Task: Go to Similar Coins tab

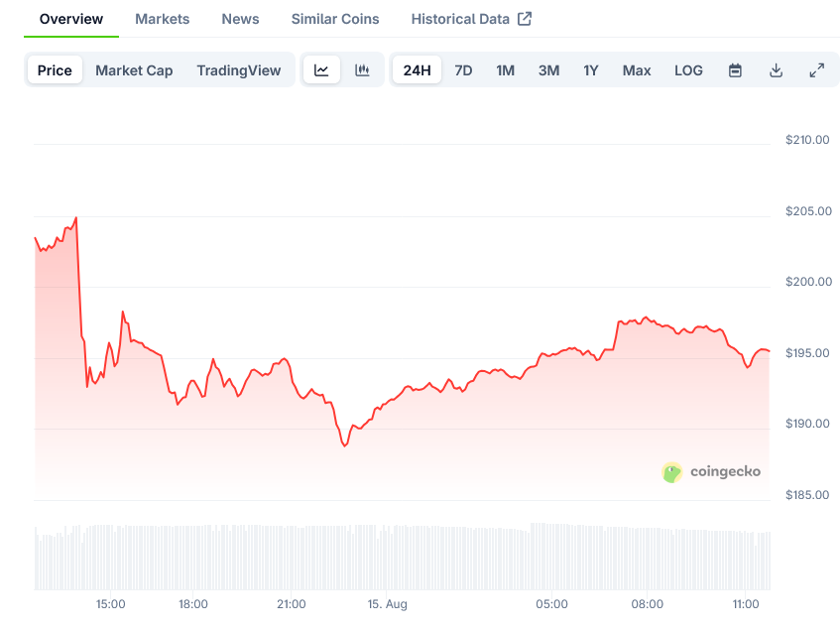Action: 335,19
